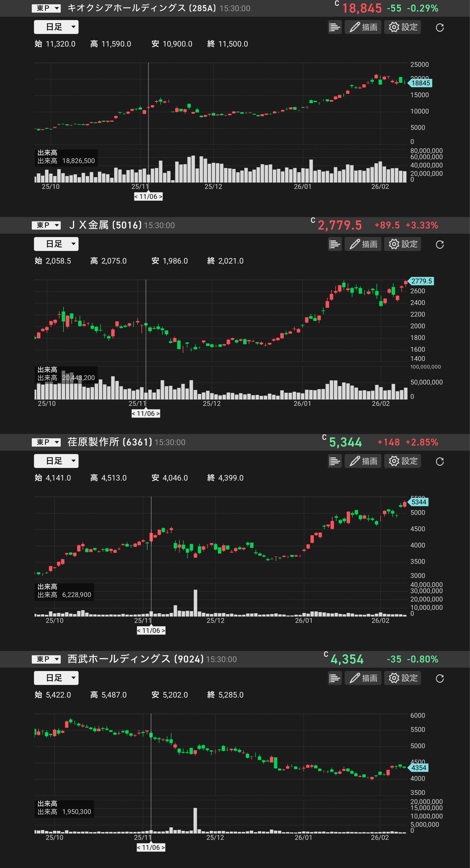
Task: Click the 描画 drawing button on 荏原製作所 chart
Action: (x=363, y=461)
